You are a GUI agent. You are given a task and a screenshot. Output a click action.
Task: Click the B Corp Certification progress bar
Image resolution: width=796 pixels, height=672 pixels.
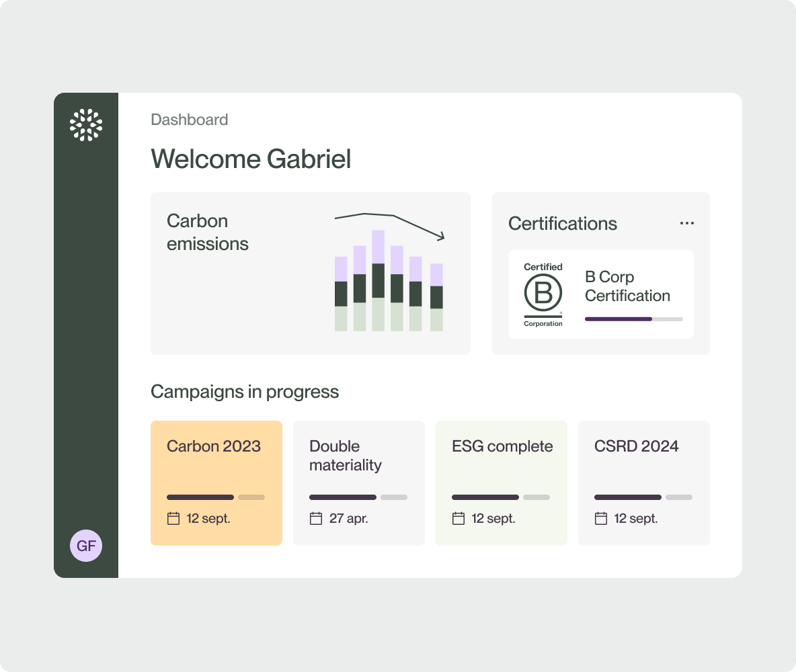tap(633, 319)
